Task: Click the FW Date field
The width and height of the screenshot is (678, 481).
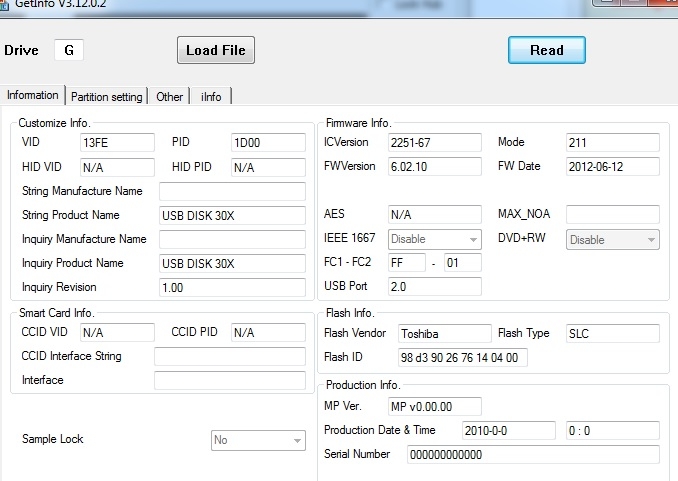Action: click(x=613, y=167)
